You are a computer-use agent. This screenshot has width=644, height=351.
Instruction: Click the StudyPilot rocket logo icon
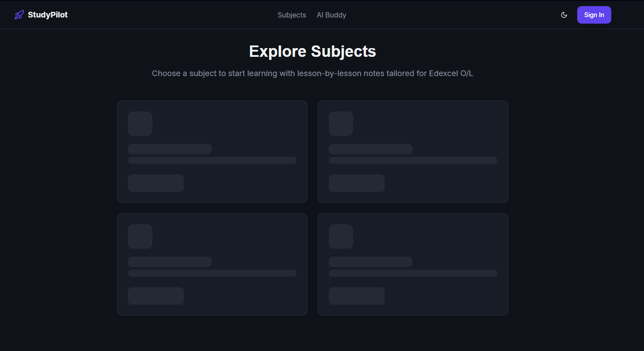tap(19, 15)
